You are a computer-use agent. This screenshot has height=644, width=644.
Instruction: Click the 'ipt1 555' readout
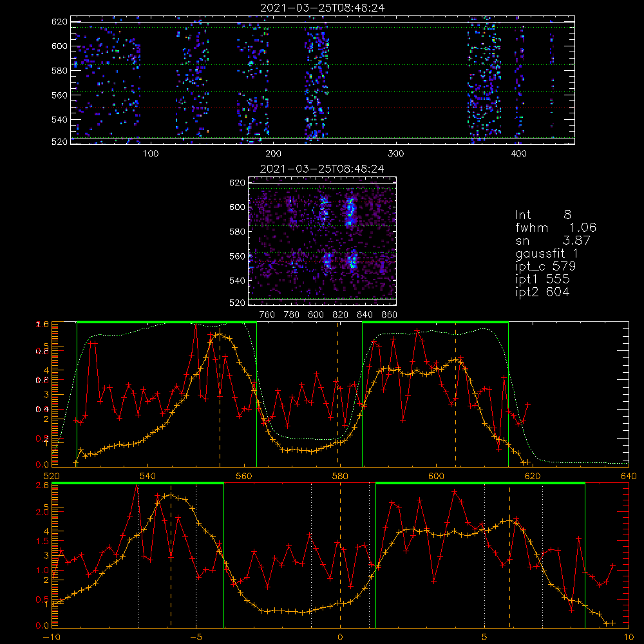(x=542, y=279)
